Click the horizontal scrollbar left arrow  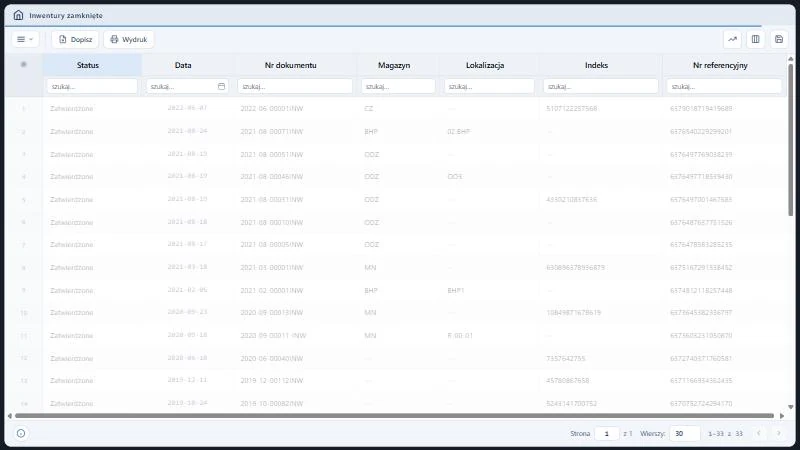[x=9, y=416]
